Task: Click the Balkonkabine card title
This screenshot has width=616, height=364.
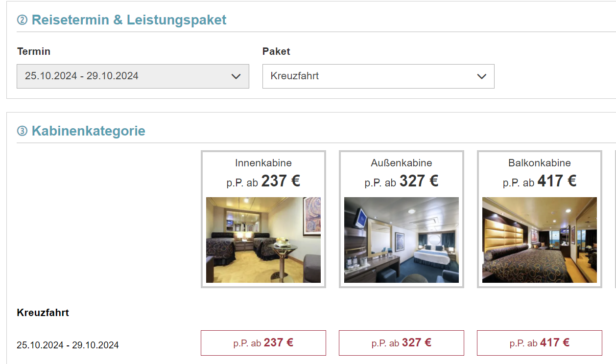Action: 540,163
